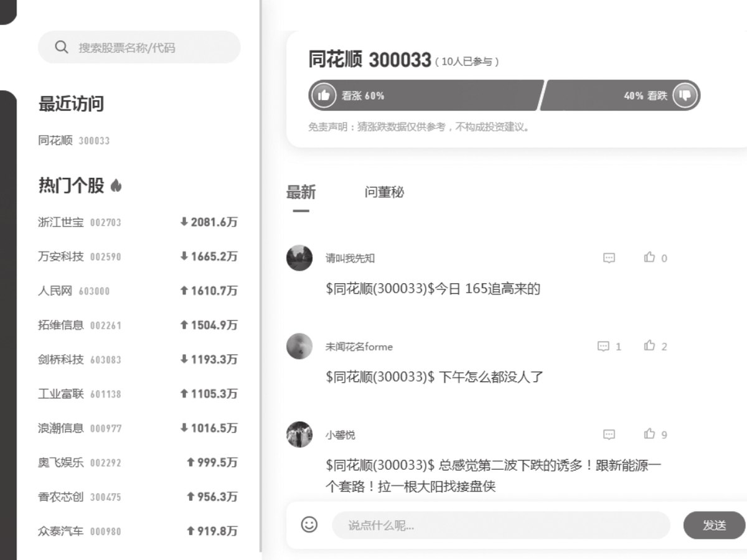Click the comment icon on 请叫我先知's post
This screenshot has height=560, width=747.
(x=609, y=258)
